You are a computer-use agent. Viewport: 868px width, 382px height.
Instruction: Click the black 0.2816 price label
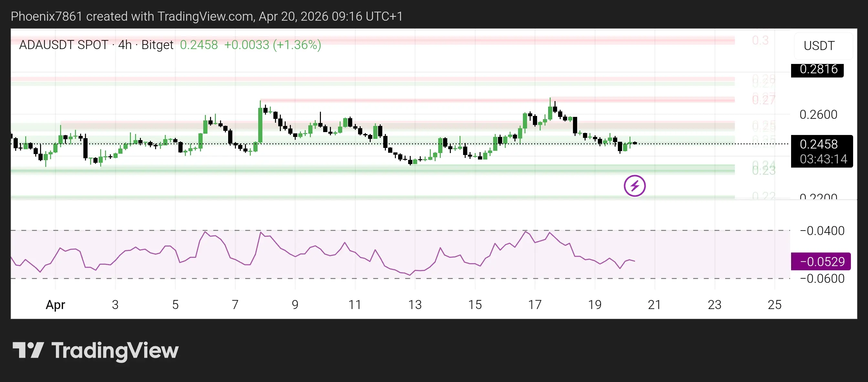[818, 69]
